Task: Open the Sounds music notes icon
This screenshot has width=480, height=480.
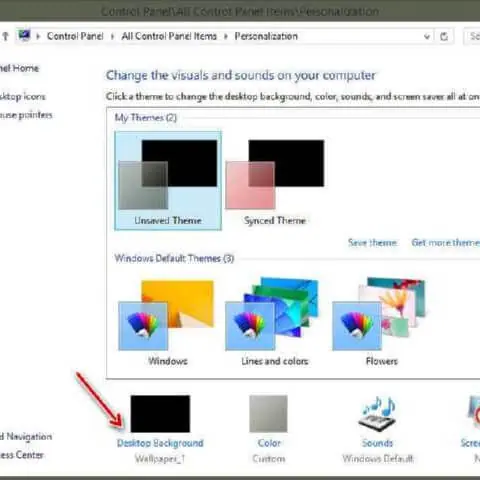Action: [x=378, y=414]
